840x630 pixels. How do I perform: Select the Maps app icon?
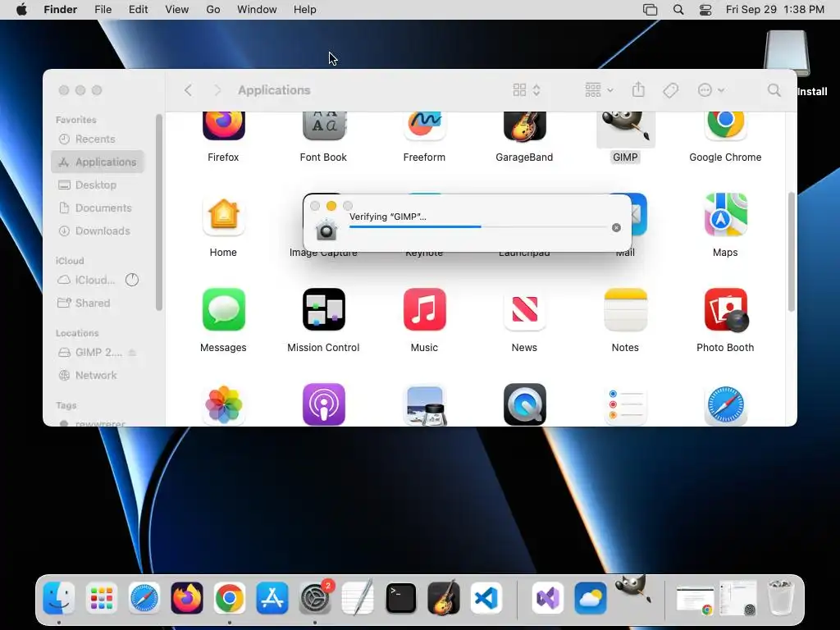coord(725,215)
